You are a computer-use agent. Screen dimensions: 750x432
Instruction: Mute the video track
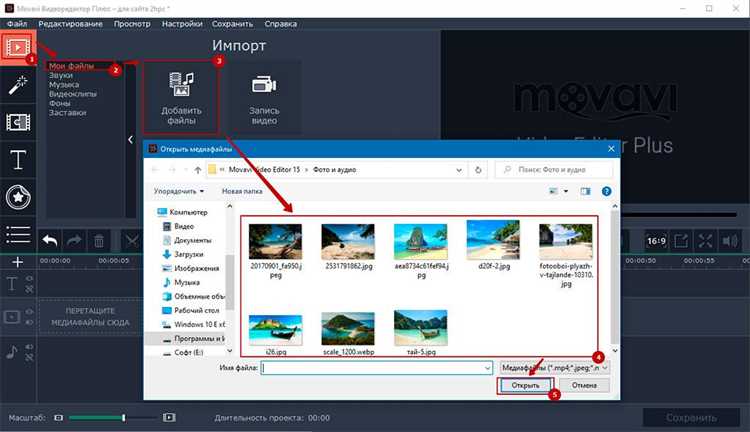[29, 322]
